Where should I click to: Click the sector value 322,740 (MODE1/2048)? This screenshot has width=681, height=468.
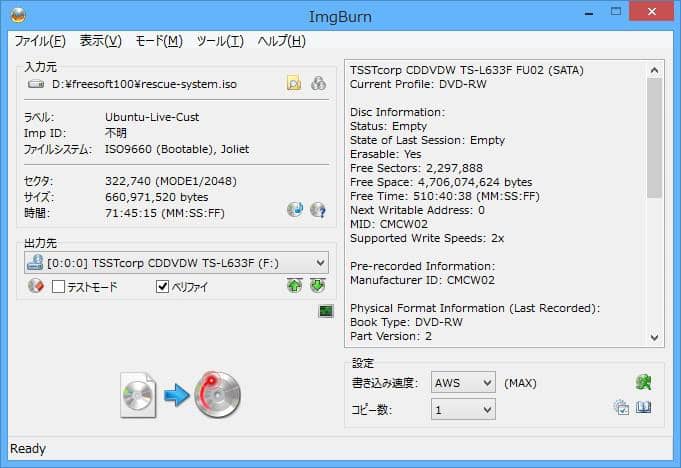point(171,181)
